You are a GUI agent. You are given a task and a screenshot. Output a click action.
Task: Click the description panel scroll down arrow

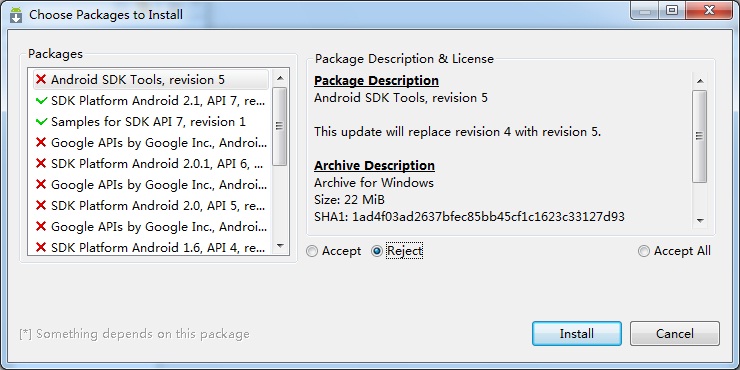coord(700,220)
